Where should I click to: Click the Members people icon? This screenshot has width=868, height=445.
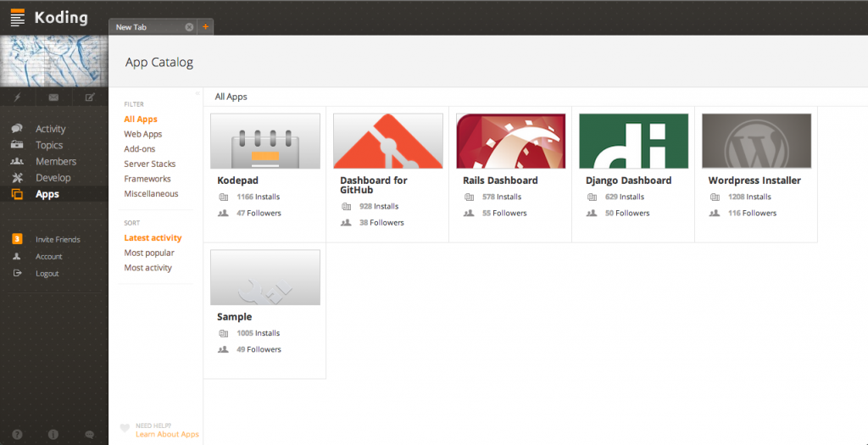pyautogui.click(x=17, y=161)
